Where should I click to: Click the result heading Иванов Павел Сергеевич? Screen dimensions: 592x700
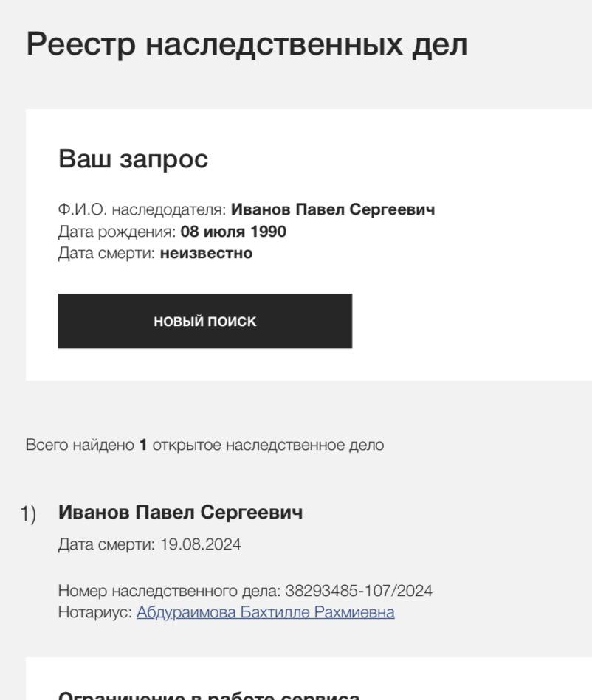[180, 512]
